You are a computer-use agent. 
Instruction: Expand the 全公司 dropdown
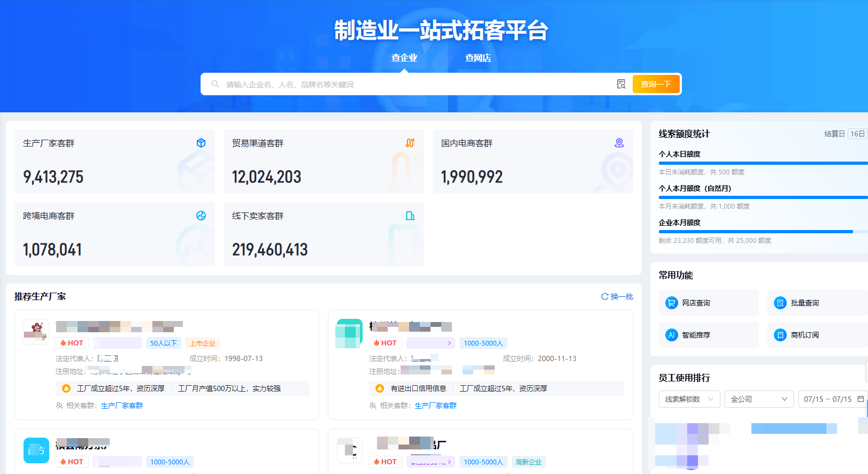[758, 399]
